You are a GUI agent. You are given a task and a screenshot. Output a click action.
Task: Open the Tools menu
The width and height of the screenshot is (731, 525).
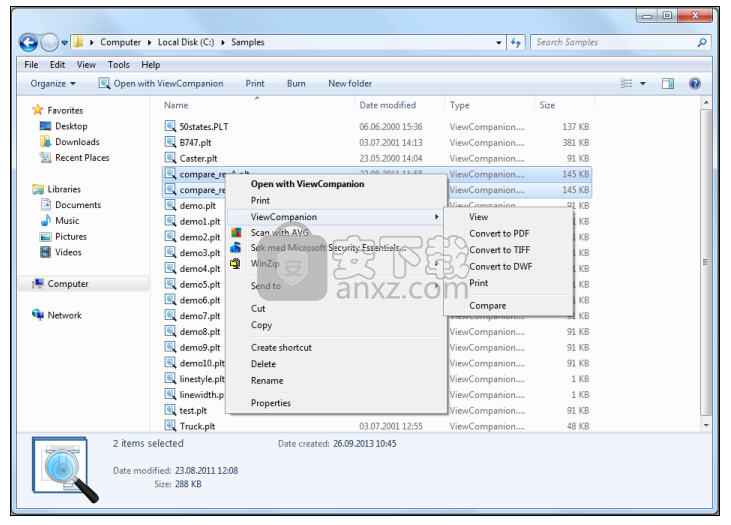[118, 65]
